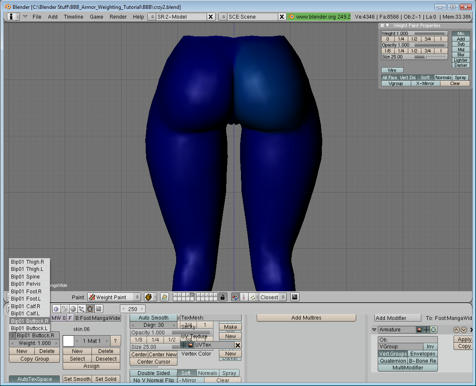
Task: Click Assign button
Action: coord(91,366)
